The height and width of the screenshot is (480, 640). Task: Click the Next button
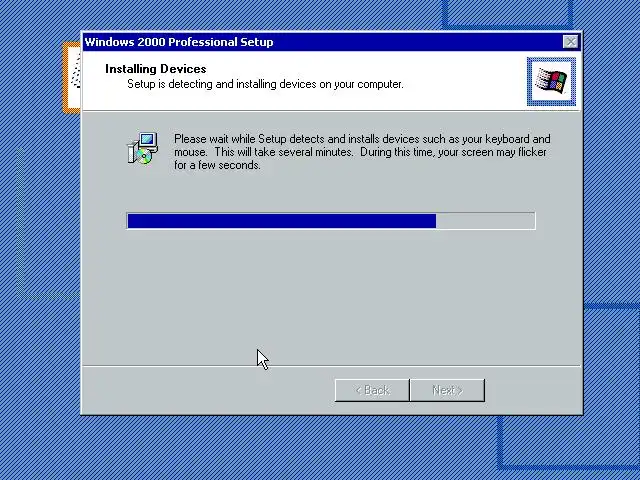coord(447,390)
